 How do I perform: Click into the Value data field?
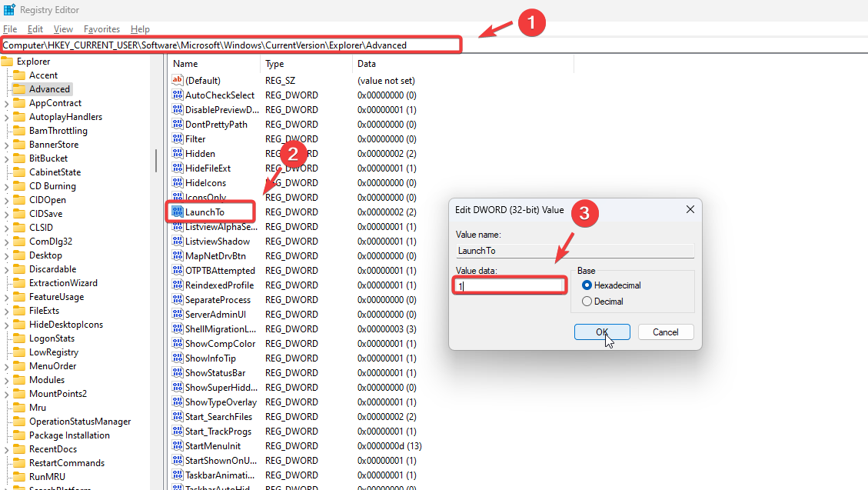click(x=509, y=285)
